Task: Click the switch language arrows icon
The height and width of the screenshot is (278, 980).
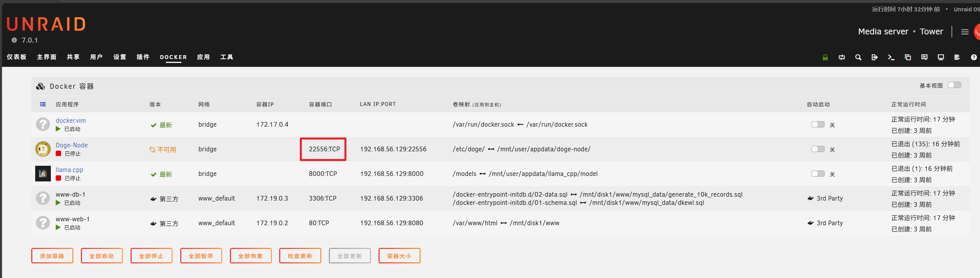Action: (842, 57)
